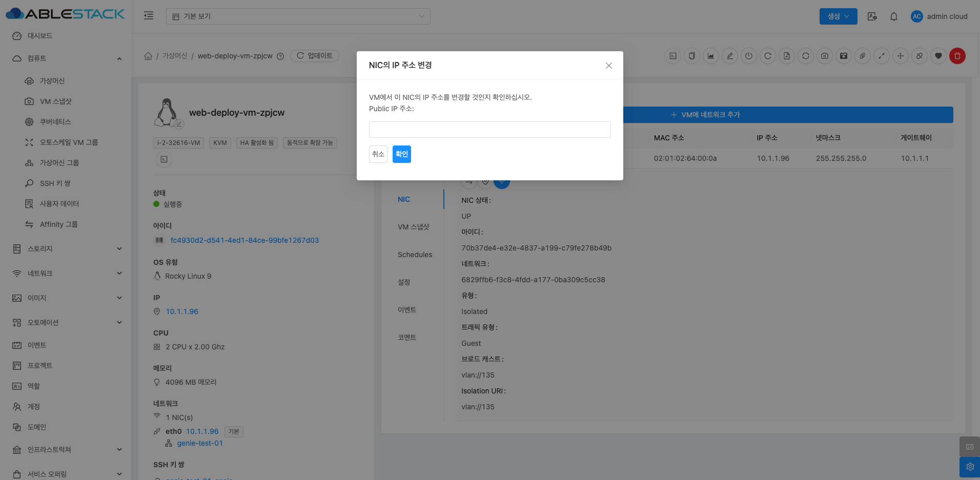Close the NIC IP change dialog
Screen dimensions: 980x480
(x=608, y=66)
